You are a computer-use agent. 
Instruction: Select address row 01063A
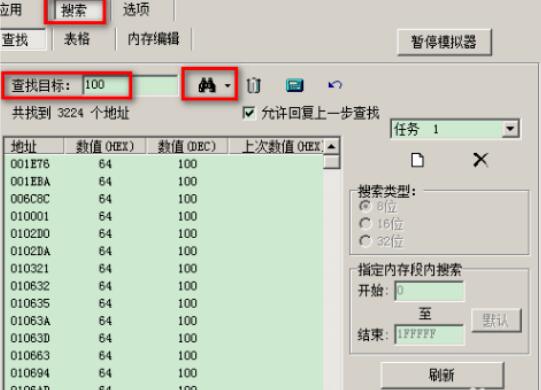click(164, 321)
